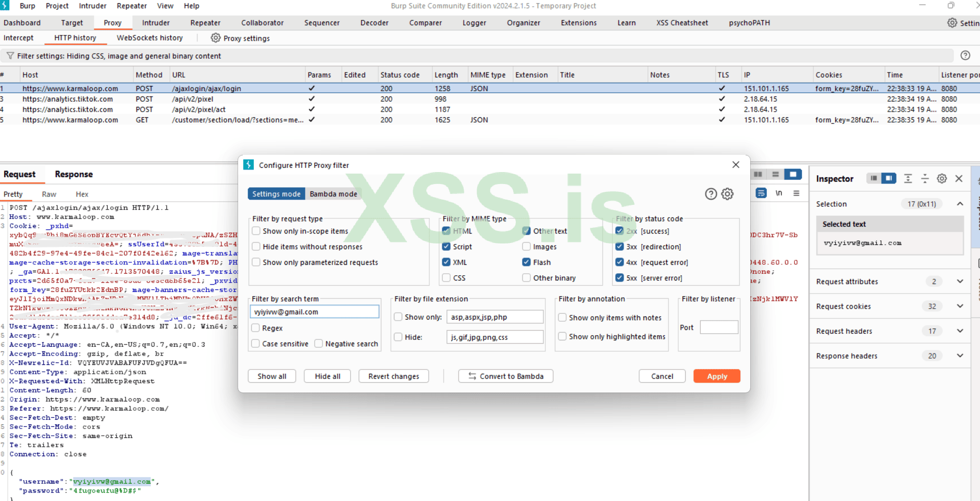
Task: Select combined tabbed layout icon
Action: coord(793,174)
